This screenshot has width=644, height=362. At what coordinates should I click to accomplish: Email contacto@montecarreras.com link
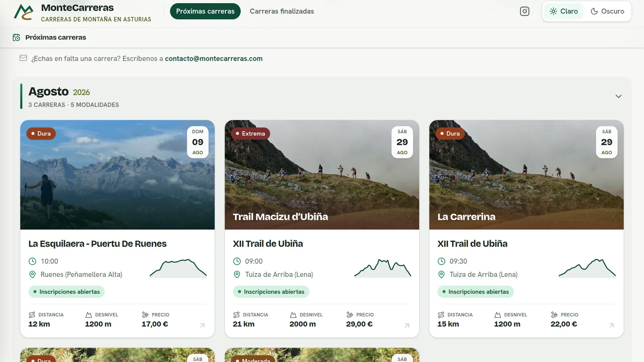tap(214, 59)
